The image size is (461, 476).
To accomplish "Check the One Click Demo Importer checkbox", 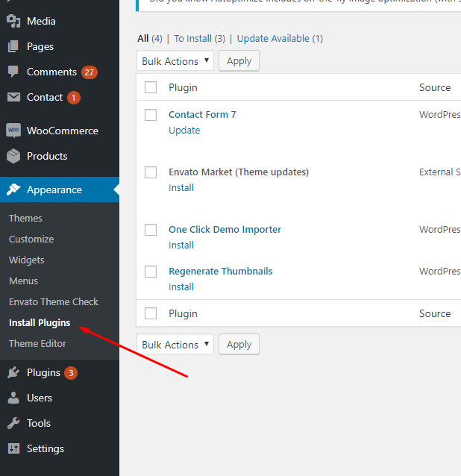I will coord(151,230).
